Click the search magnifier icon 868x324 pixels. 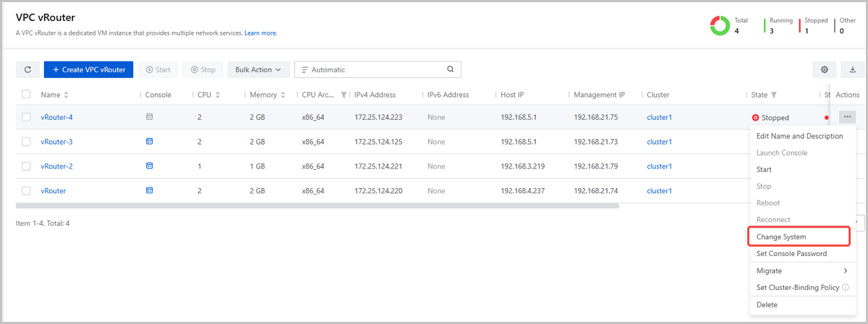(x=450, y=69)
